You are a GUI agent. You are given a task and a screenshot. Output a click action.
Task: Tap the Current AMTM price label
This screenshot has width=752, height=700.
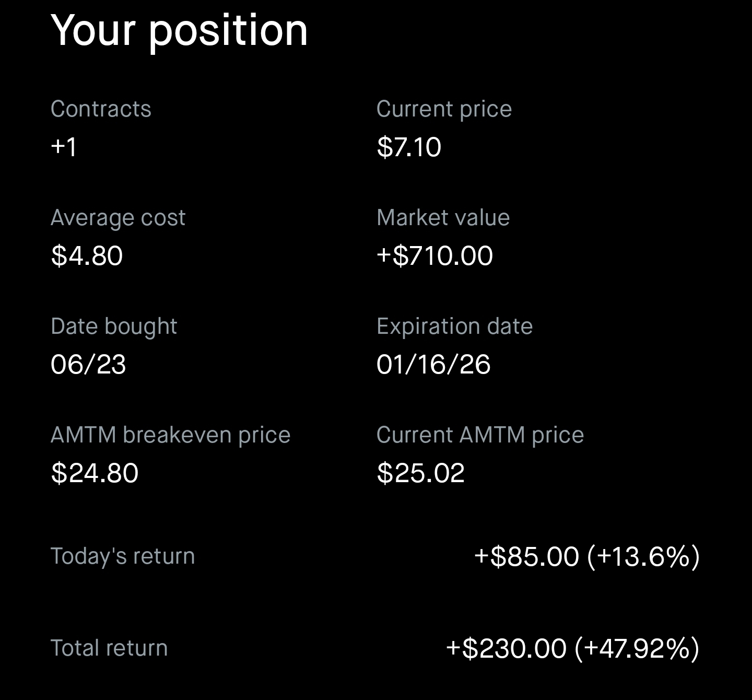coord(480,435)
